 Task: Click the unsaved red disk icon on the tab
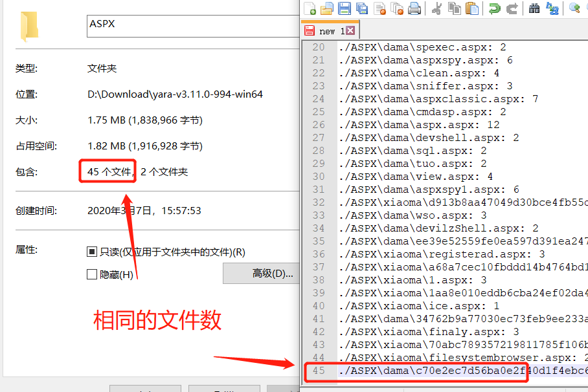[x=310, y=31]
